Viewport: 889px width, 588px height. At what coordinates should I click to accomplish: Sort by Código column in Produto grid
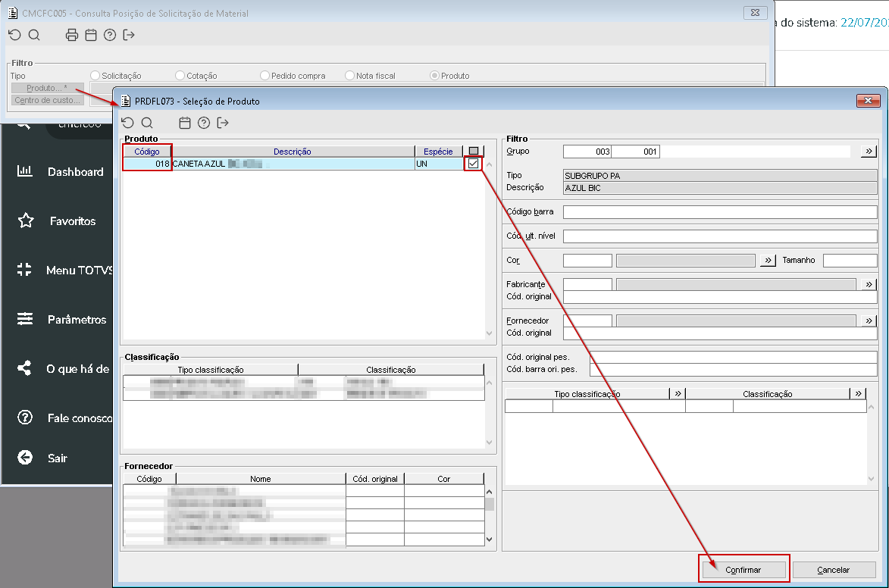tap(147, 152)
